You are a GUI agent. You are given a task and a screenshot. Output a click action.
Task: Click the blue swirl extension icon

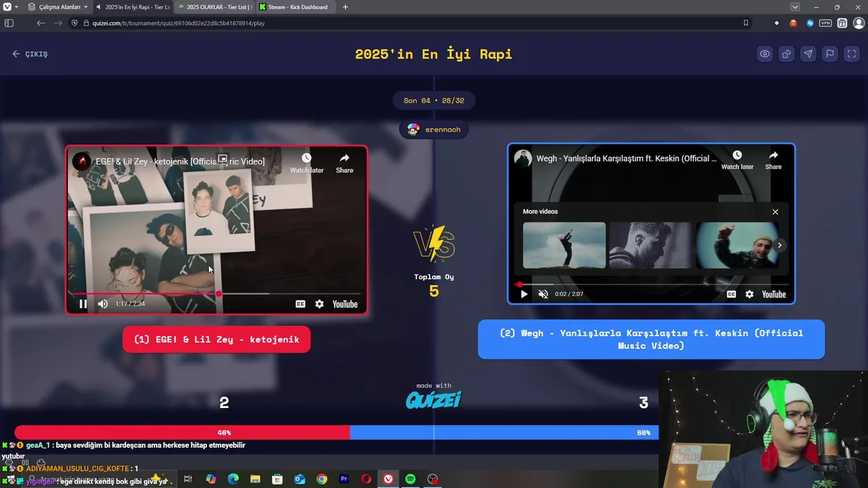(810, 23)
